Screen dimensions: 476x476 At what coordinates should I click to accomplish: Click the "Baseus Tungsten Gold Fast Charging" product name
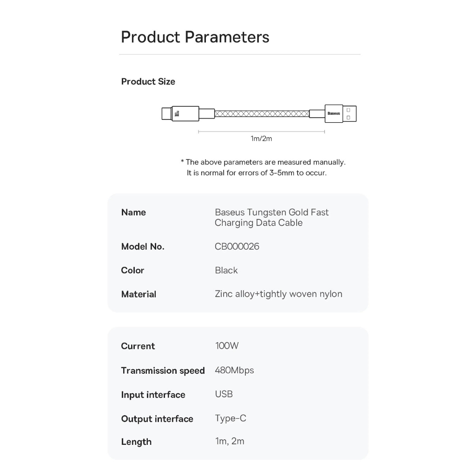coord(271,218)
